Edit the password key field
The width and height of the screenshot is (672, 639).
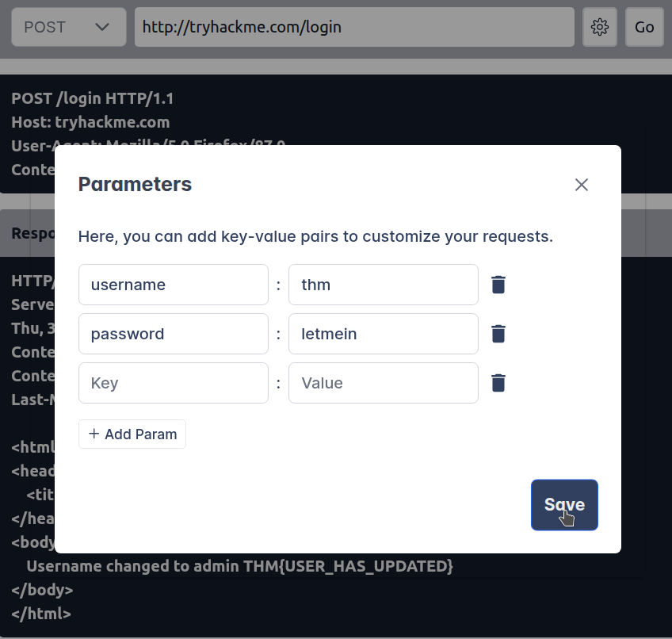tap(173, 334)
